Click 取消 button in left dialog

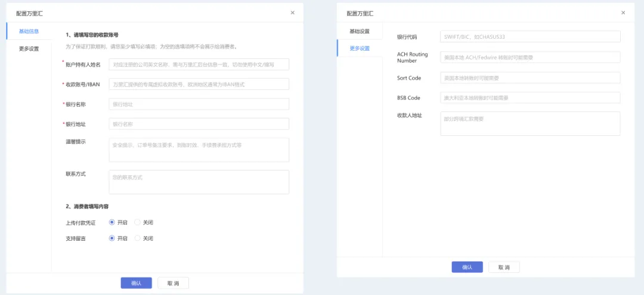coord(174,283)
